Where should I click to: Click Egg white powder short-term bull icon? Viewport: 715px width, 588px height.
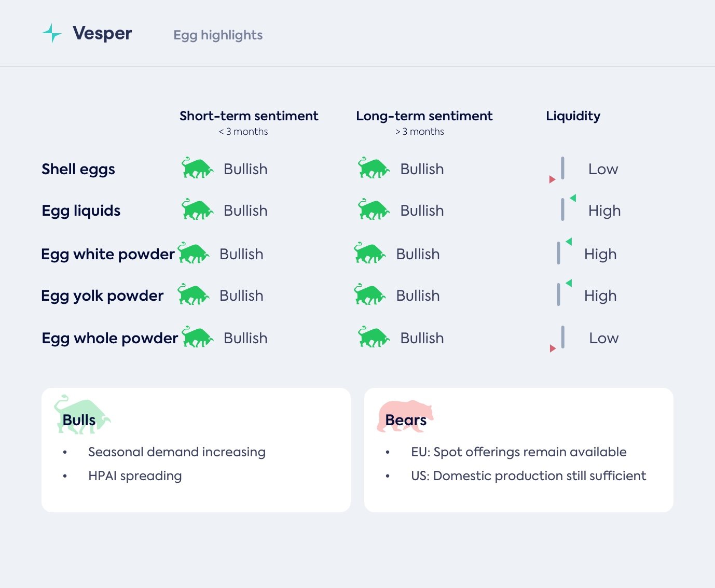point(193,253)
